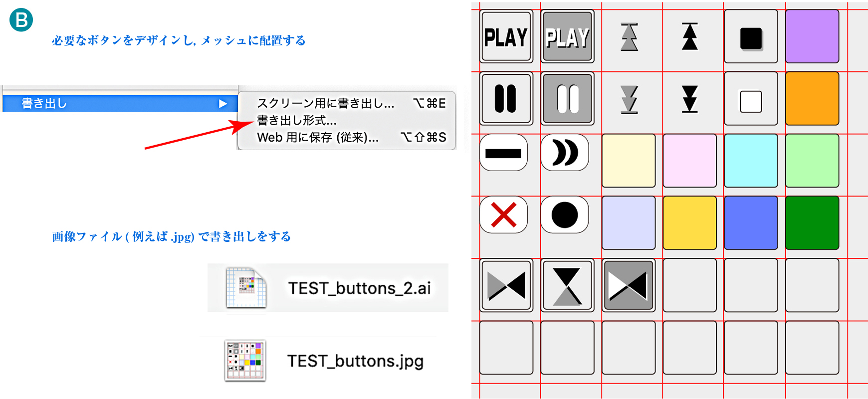868x399 pixels.
Task: Click the black record circle button
Action: (565, 215)
